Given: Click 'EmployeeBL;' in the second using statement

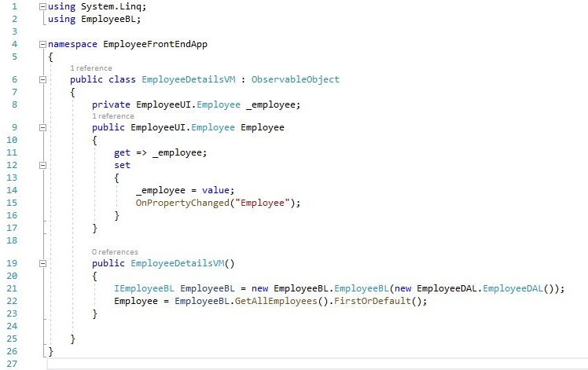Looking at the screenshot, I should 111,19.
